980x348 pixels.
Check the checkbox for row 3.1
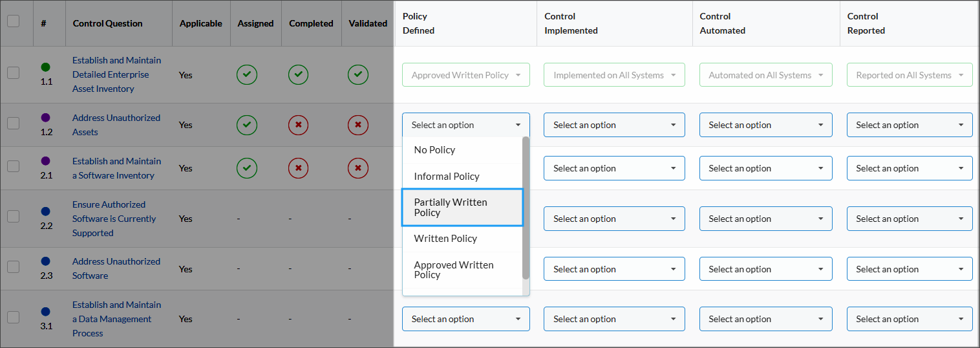[13, 317]
